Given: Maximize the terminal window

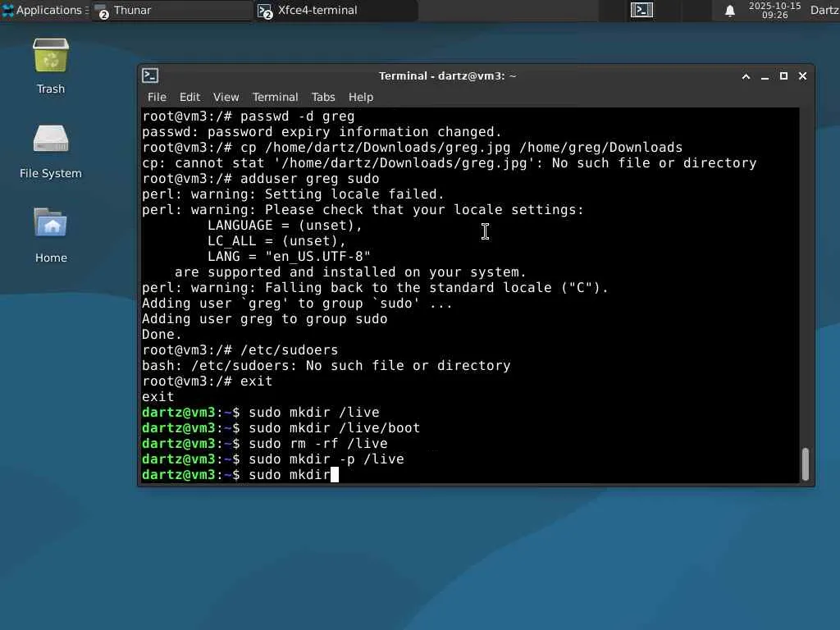Looking at the screenshot, I should [783, 76].
